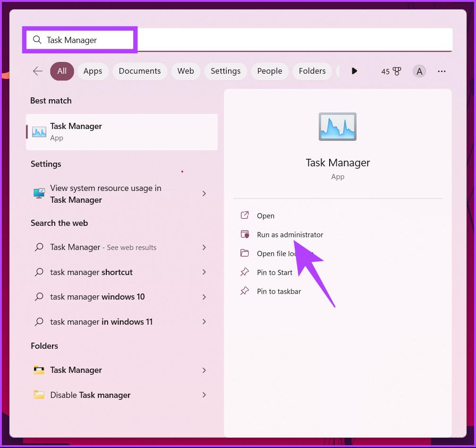Switch to the People filter tab
This screenshot has width=476, height=448.
click(x=270, y=71)
